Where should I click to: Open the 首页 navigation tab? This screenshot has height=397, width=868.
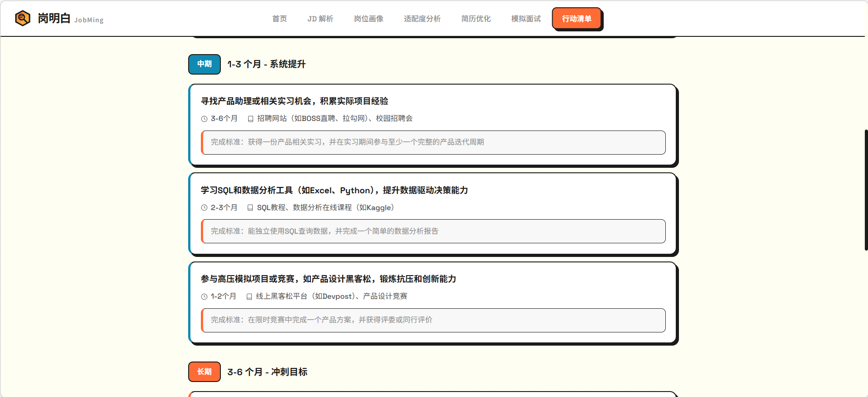point(279,19)
